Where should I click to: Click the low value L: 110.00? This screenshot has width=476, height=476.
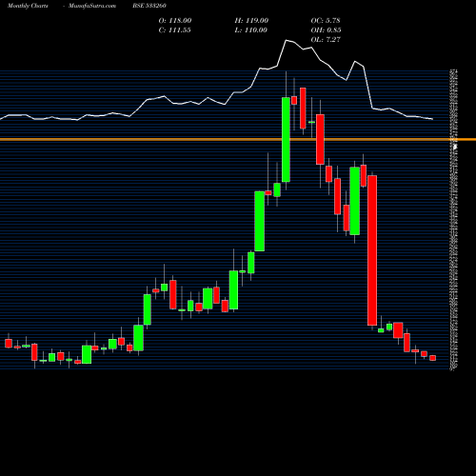pos(250,30)
